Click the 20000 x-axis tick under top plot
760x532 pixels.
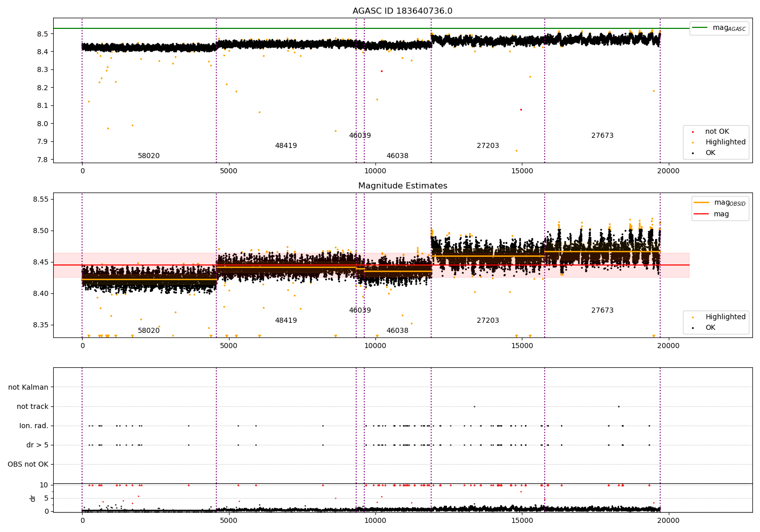[x=668, y=171]
